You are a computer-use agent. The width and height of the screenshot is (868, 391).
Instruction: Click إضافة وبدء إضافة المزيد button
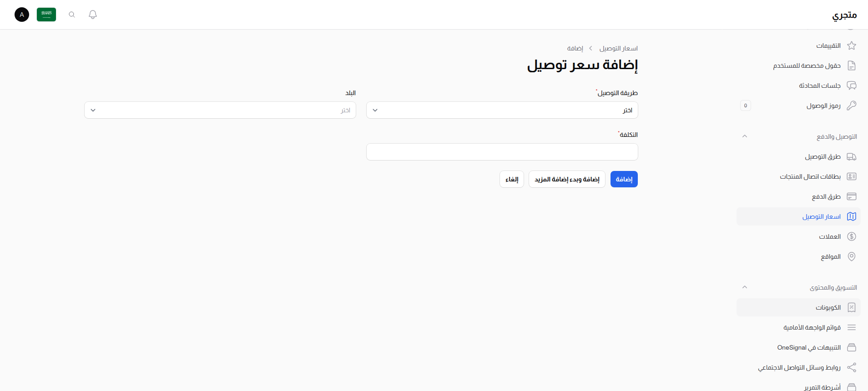567,179
